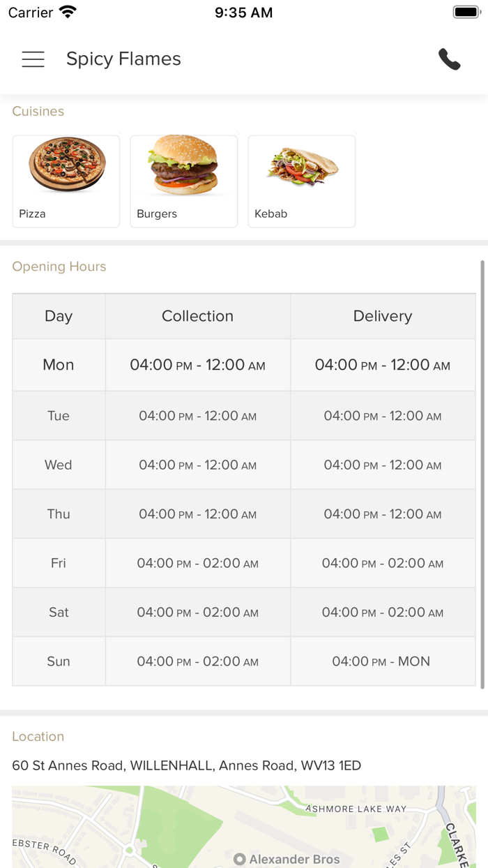Click the Day column header
This screenshot has height=868, width=488.
click(59, 316)
